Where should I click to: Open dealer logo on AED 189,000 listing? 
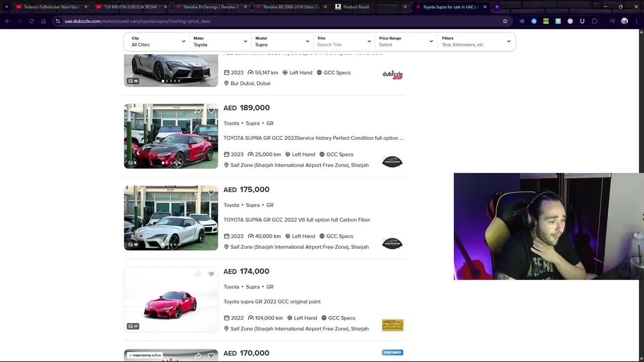392,161
